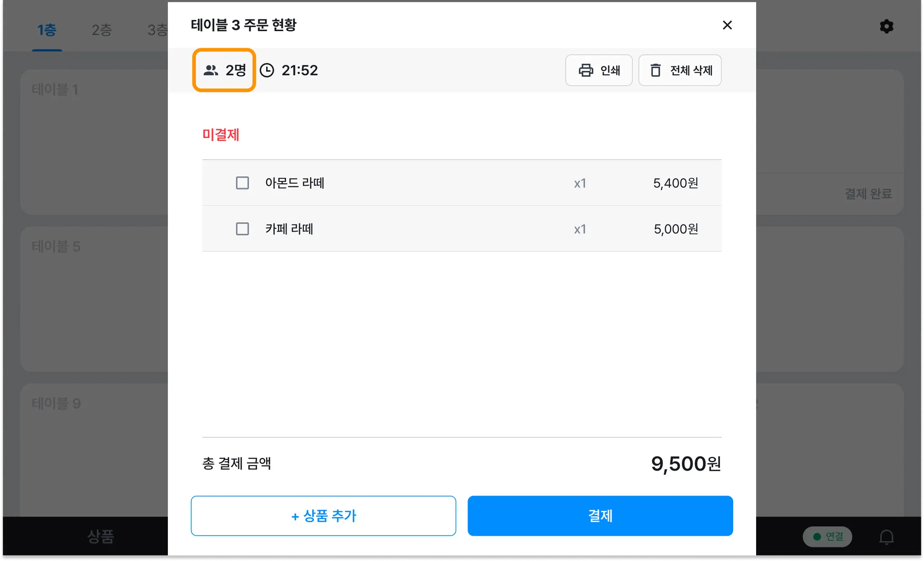Click the guest count people icon
The height and width of the screenshot is (561, 924).
211,70
